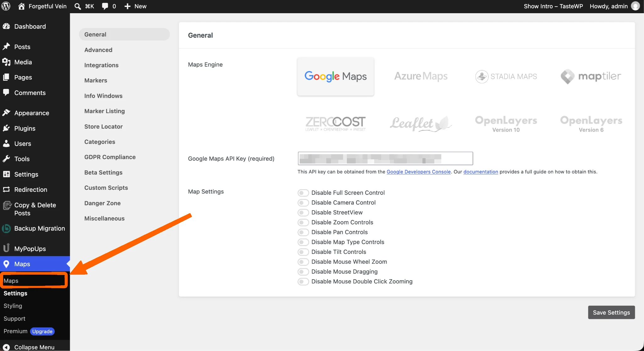The width and height of the screenshot is (644, 351).
Task: Toggle Disable StreetView
Action: click(303, 212)
